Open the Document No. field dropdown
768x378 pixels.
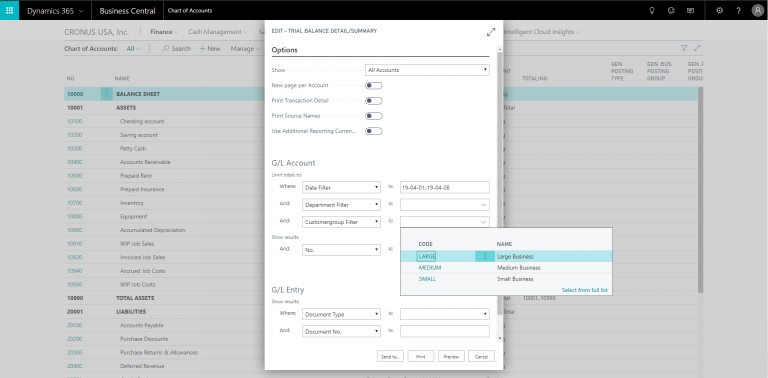(x=341, y=331)
